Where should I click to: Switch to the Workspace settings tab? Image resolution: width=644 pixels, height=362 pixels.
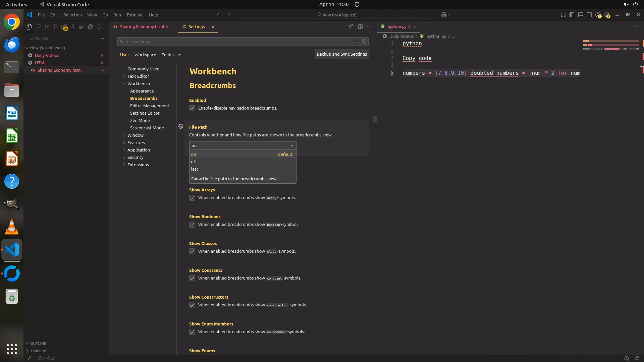pos(145,55)
